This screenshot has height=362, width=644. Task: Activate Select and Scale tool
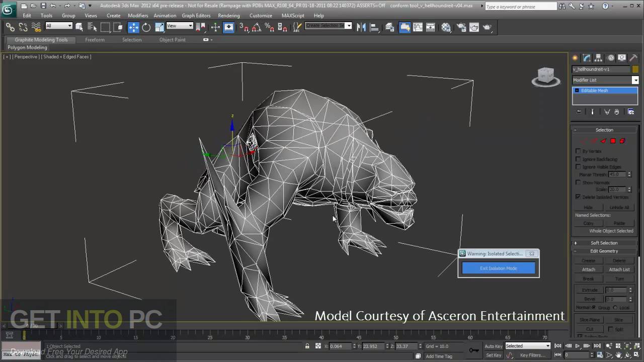[x=159, y=27]
